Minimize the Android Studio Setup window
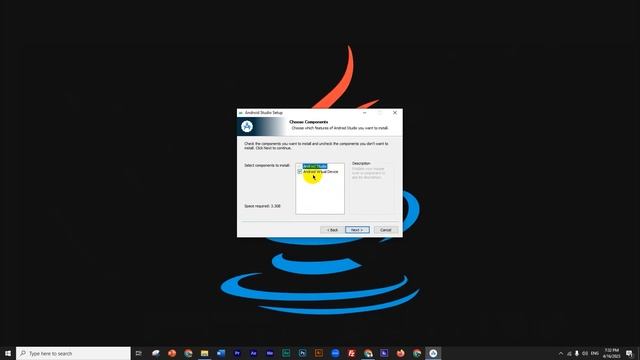 [x=364, y=113]
